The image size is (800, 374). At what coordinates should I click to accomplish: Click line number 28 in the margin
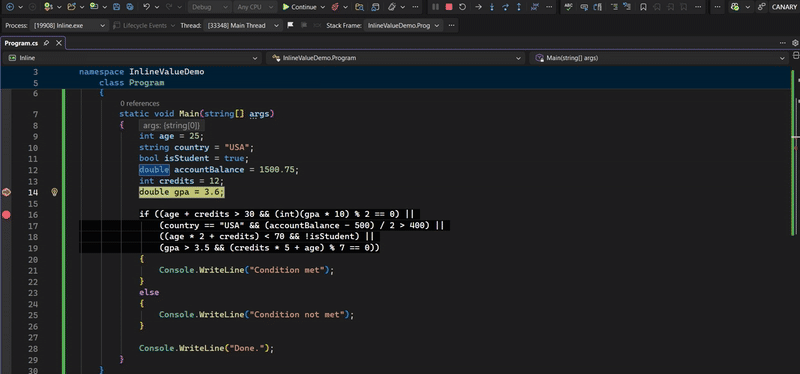tap(33, 348)
